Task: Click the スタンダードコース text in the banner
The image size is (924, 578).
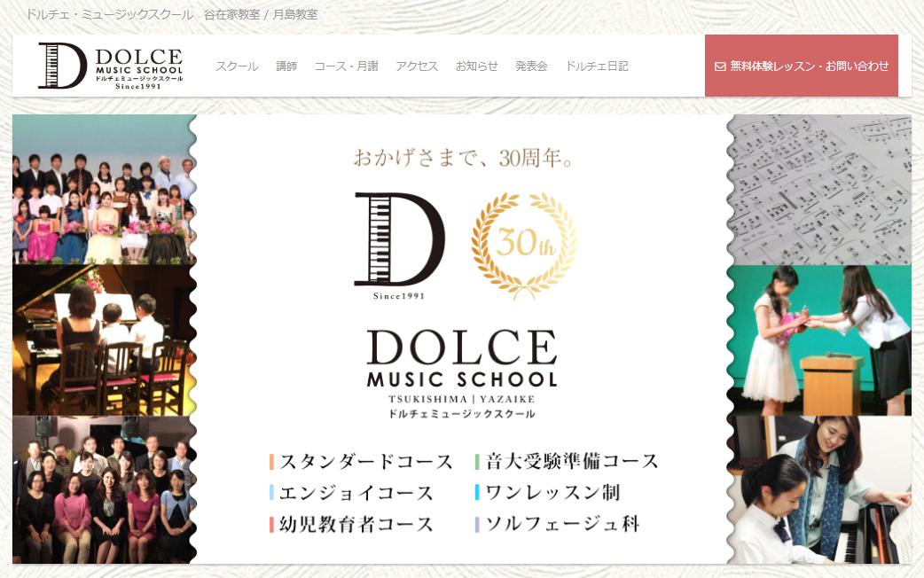Action: [365, 461]
